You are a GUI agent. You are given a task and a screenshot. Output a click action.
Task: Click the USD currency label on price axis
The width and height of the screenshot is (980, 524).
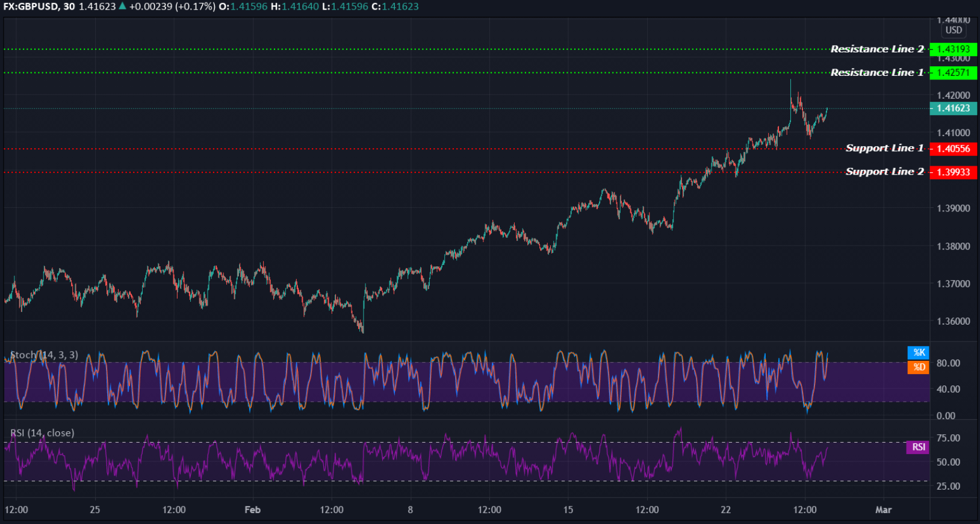(954, 30)
